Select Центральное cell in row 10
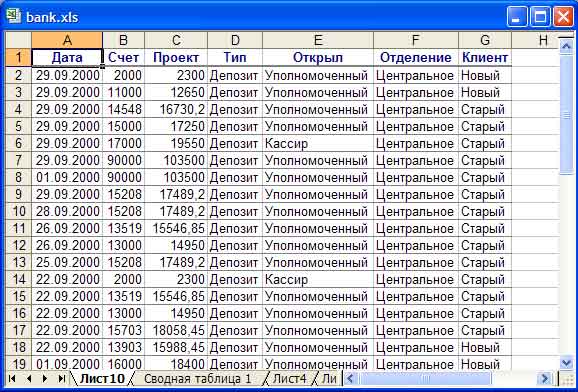The height and width of the screenshot is (392, 578). click(x=416, y=211)
